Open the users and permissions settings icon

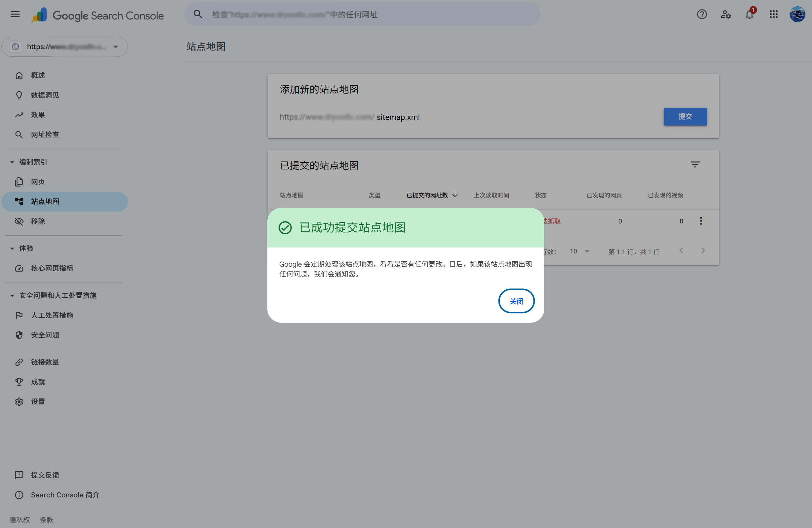click(725, 14)
